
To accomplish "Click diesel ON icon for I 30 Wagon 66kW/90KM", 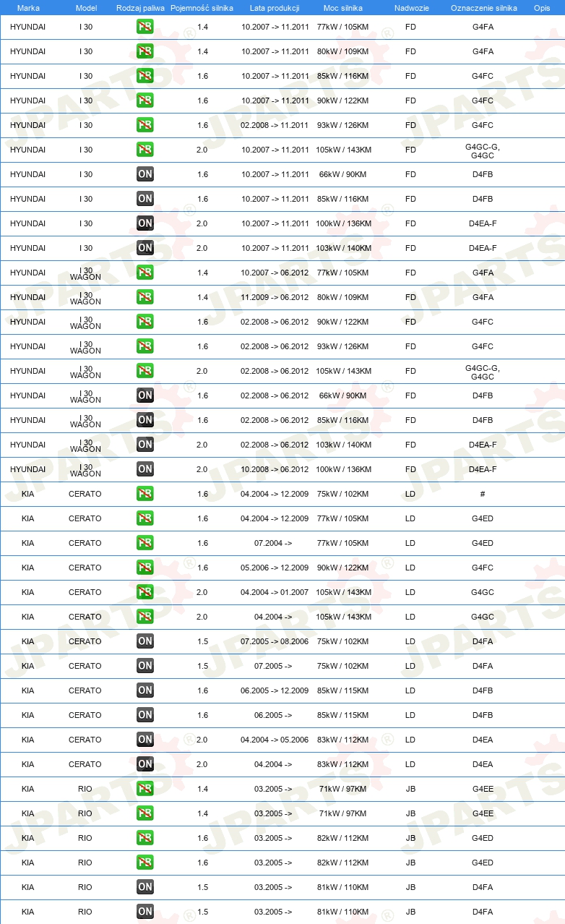I will point(145,395).
